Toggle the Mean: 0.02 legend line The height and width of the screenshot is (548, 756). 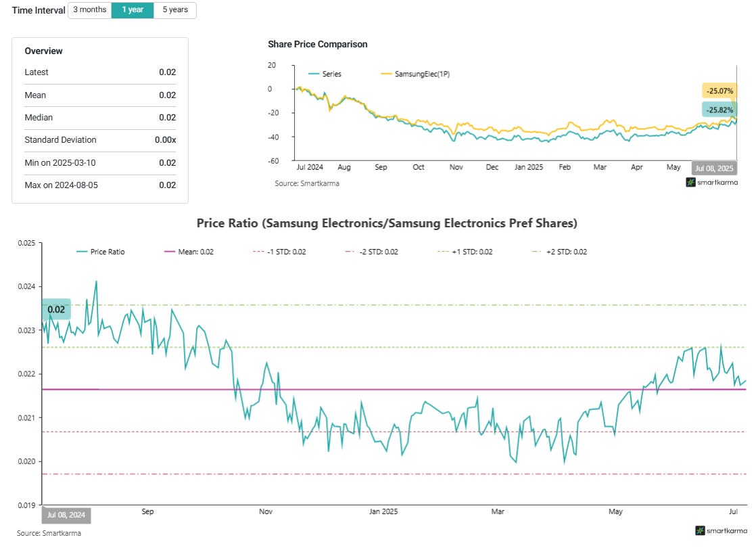coord(189,252)
